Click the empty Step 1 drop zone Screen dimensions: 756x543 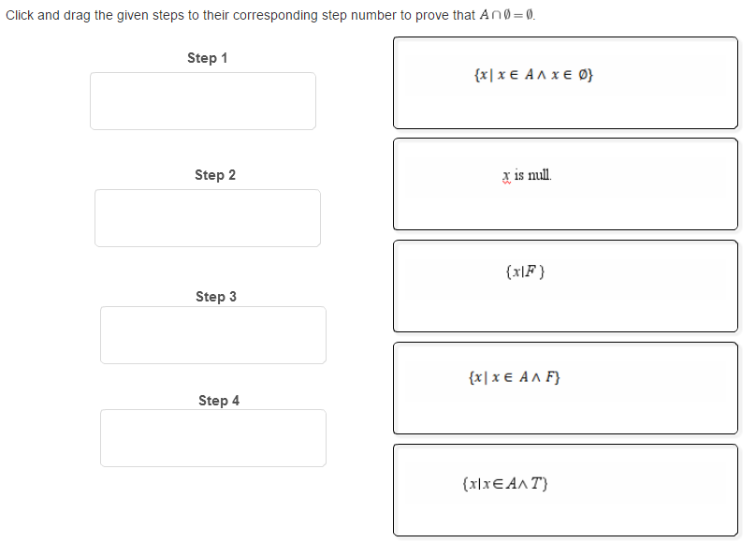click(202, 100)
